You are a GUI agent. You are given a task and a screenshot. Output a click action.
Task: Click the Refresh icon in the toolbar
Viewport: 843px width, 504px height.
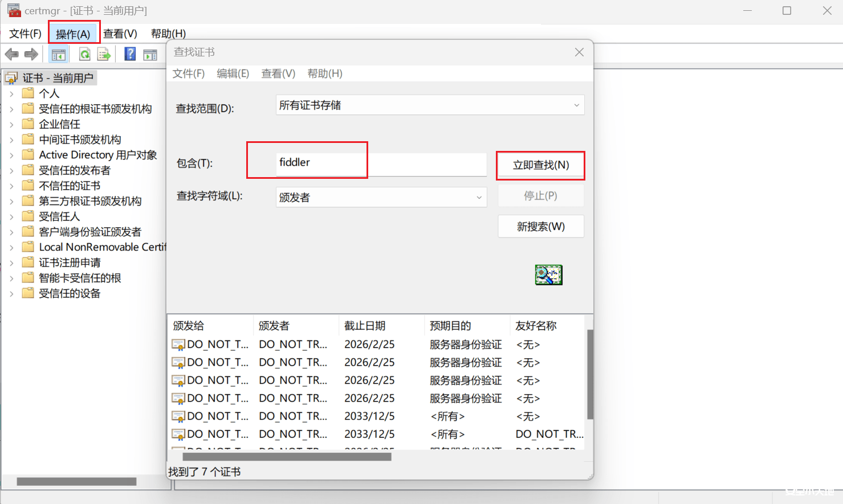pyautogui.click(x=84, y=54)
